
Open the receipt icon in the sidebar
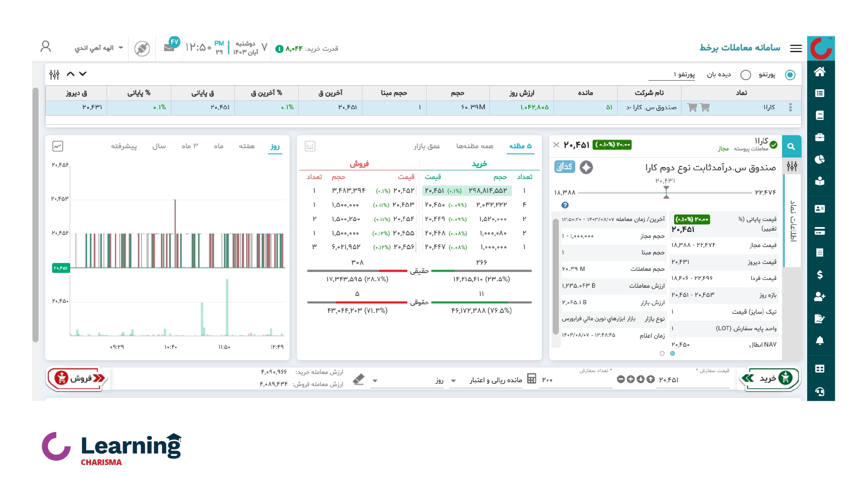819,253
